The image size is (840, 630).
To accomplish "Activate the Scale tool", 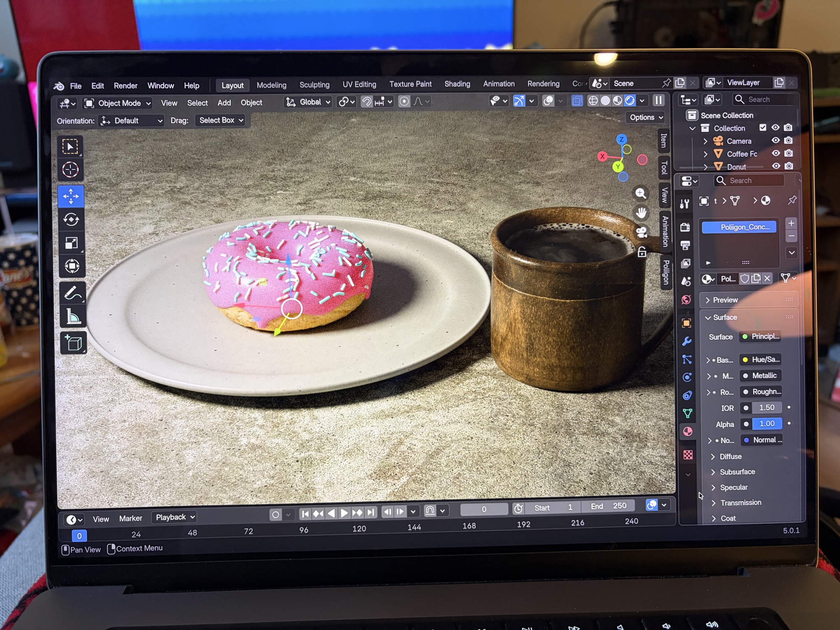I will click(x=71, y=243).
